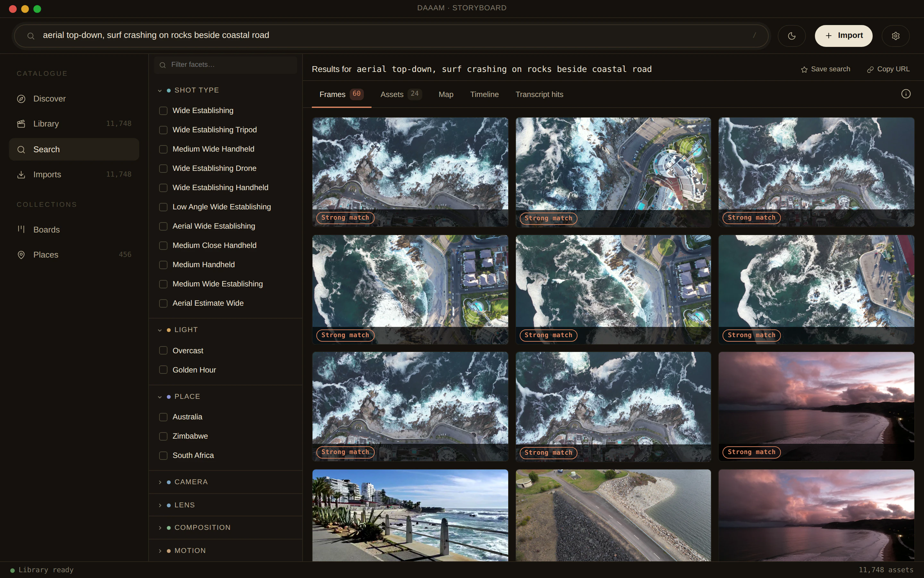Check Low Angle Wide Establishing

tap(163, 207)
